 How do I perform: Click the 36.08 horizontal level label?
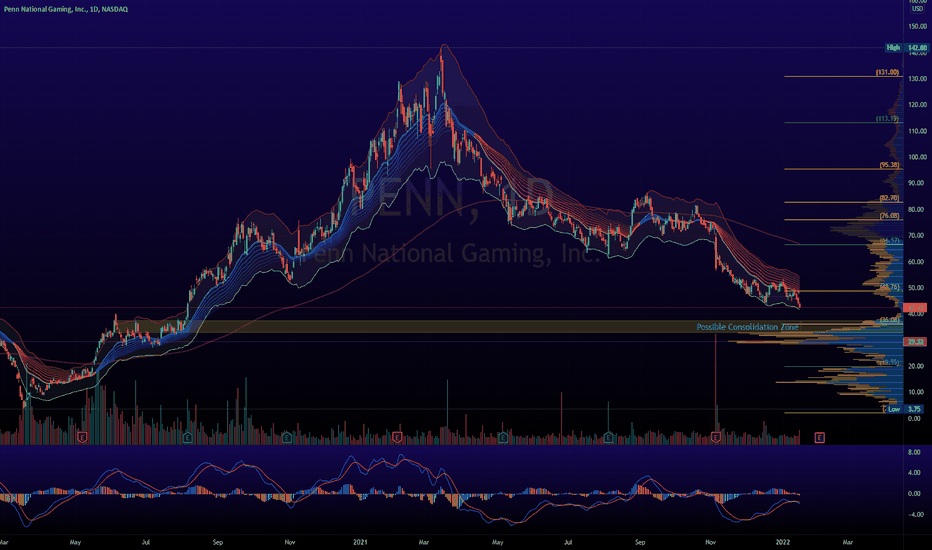pos(889,320)
